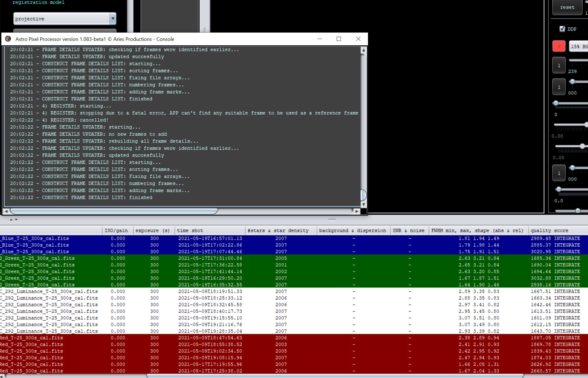Sort by the time shot column header
The image size is (588, 378).
tap(190, 230)
